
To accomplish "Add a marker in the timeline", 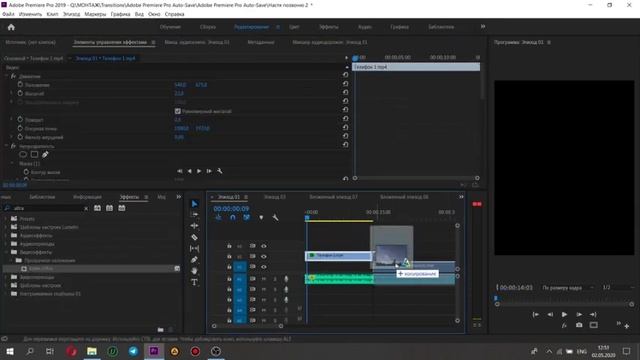I will pyautogui.click(x=261, y=218).
